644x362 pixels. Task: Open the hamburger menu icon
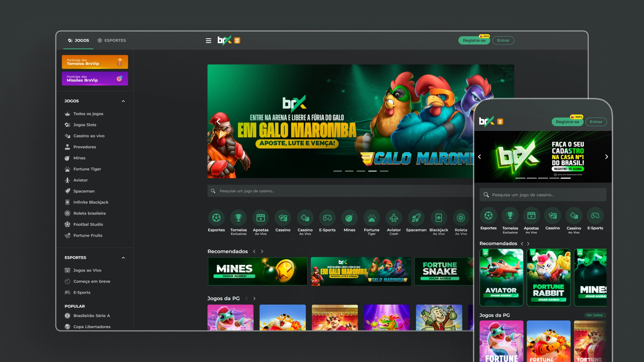(x=208, y=41)
